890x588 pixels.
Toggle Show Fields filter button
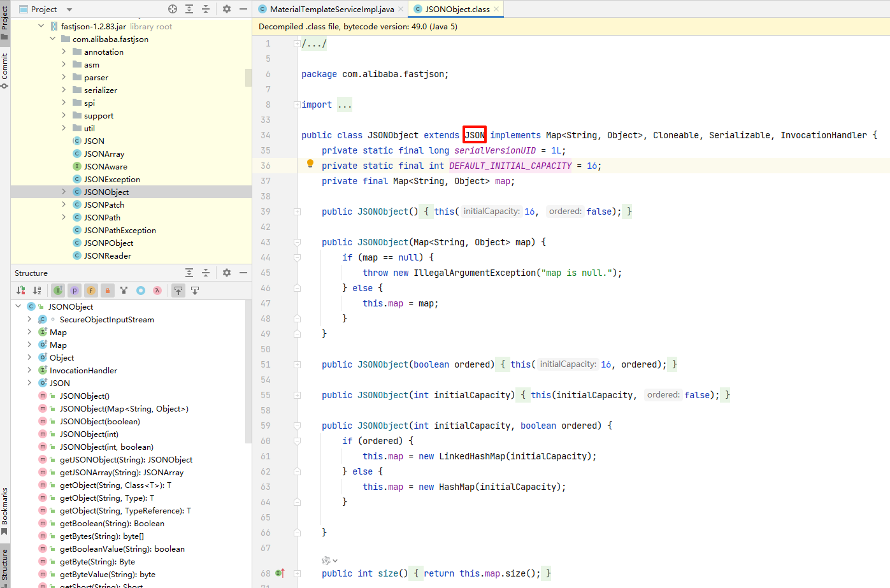click(x=91, y=290)
